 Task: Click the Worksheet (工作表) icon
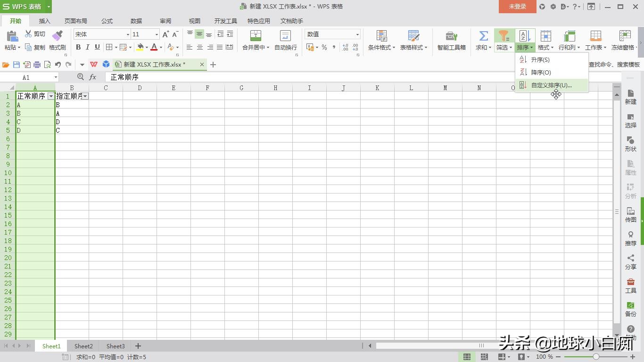click(x=595, y=36)
